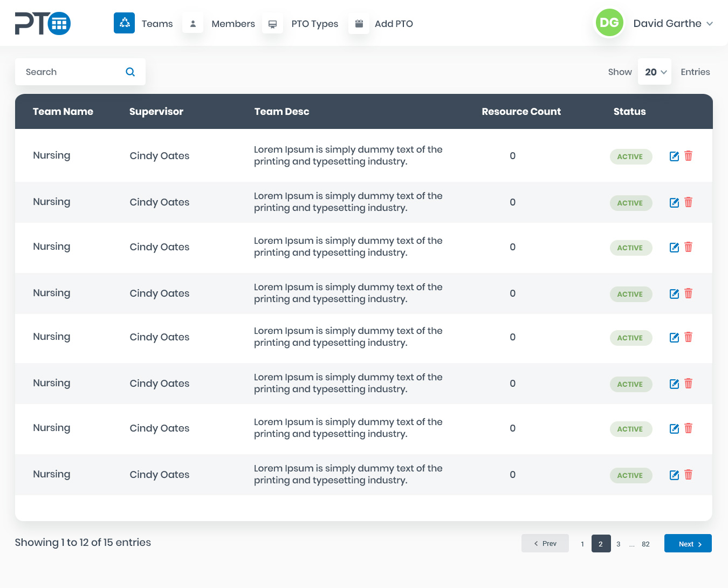Delete the fourth Nursing team row
Image resolution: width=728 pixels, height=588 pixels.
[x=689, y=293]
